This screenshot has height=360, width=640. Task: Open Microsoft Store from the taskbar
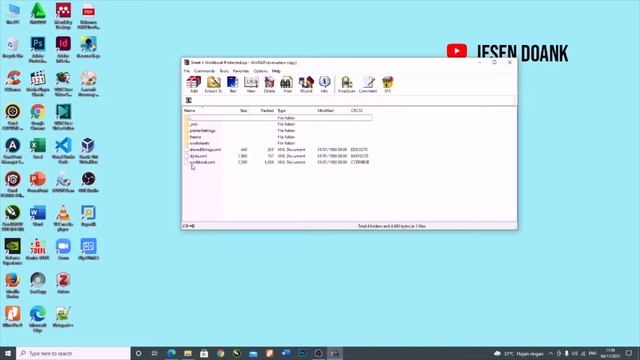(x=204, y=353)
